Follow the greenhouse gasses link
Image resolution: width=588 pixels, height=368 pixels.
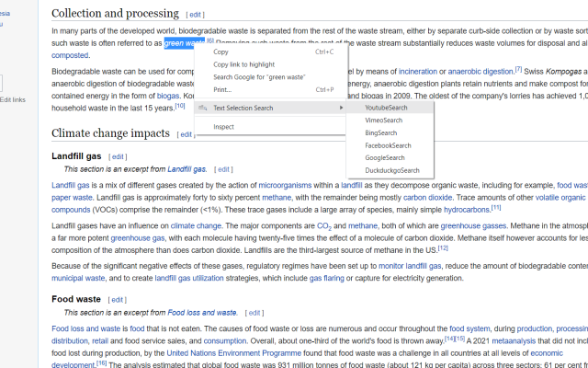(x=473, y=225)
